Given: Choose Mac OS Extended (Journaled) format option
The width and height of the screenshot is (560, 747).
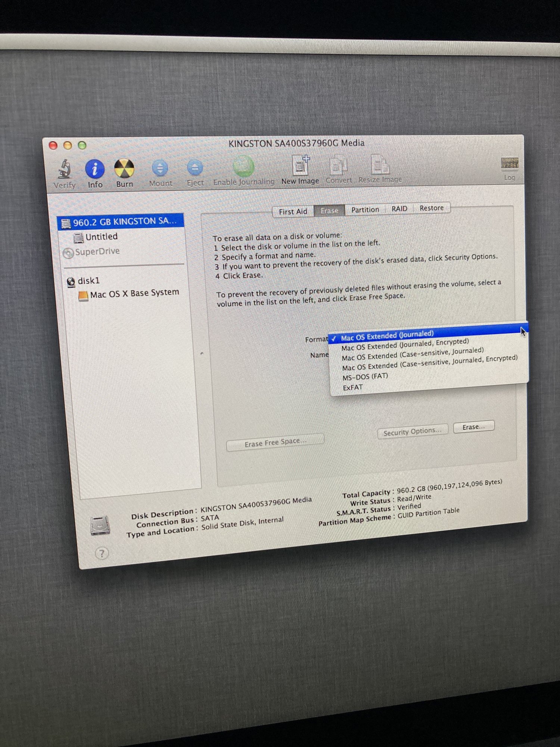Looking at the screenshot, I should (428, 334).
